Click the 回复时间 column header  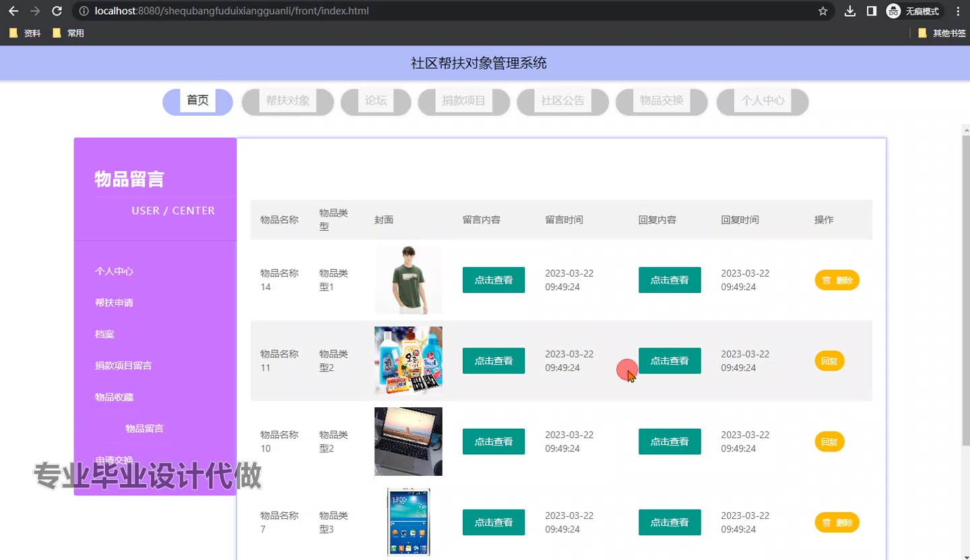pyautogui.click(x=740, y=219)
